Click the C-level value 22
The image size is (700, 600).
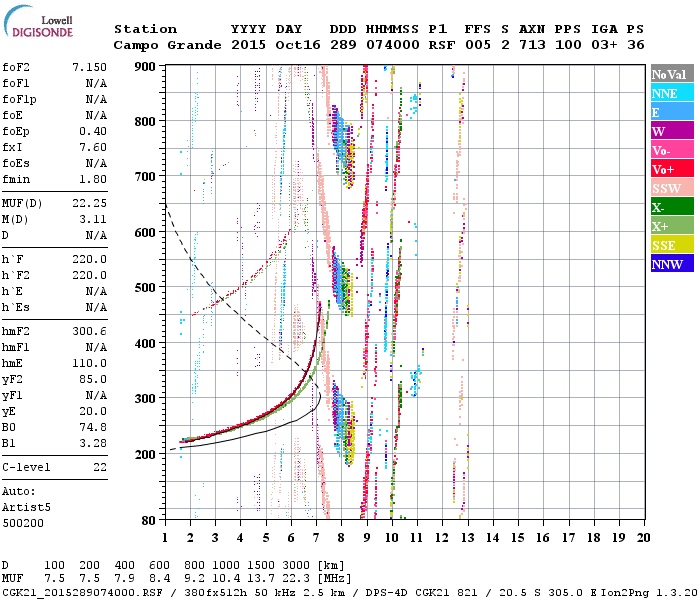[x=100, y=467]
